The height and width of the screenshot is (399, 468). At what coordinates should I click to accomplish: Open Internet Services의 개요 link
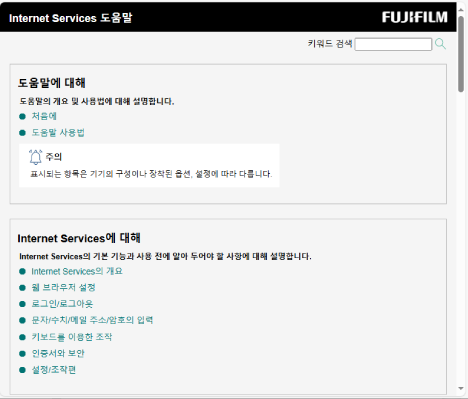[77, 271]
